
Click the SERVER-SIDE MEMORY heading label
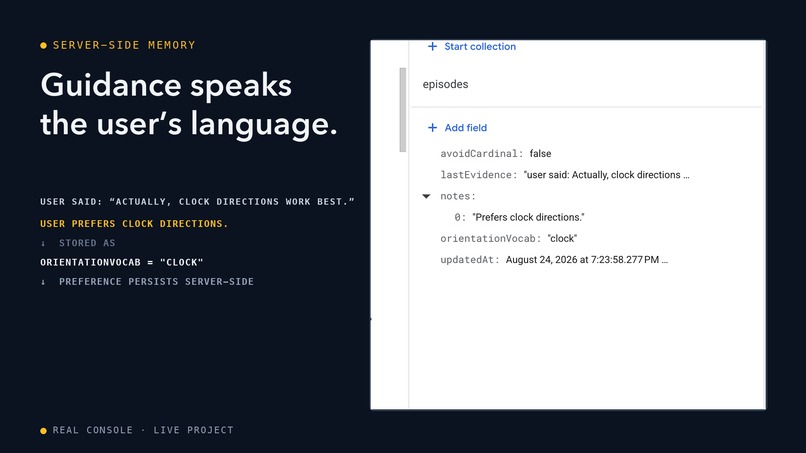click(124, 45)
